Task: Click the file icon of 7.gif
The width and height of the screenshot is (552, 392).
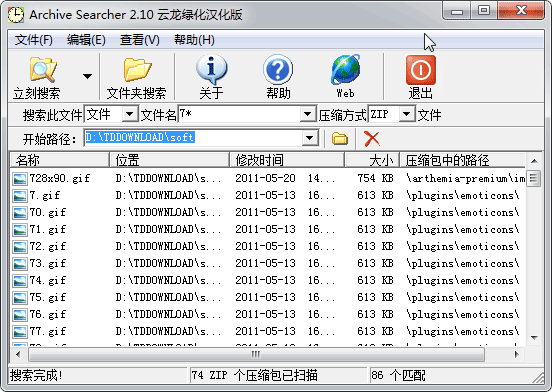Action: [x=19, y=196]
